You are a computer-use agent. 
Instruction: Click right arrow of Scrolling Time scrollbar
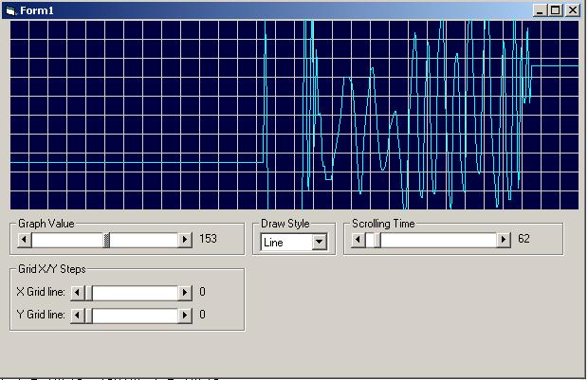pos(504,241)
